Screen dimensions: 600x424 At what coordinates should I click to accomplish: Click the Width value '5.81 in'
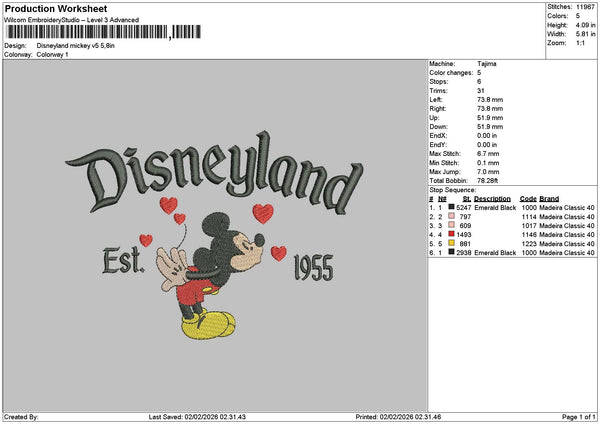585,34
